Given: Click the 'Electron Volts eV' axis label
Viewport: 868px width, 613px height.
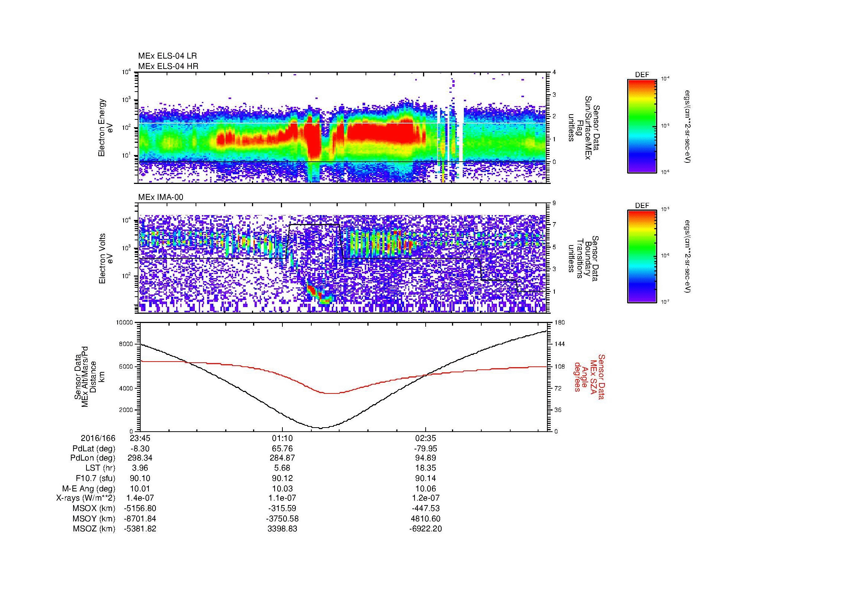Looking at the screenshot, I should pos(105,259).
